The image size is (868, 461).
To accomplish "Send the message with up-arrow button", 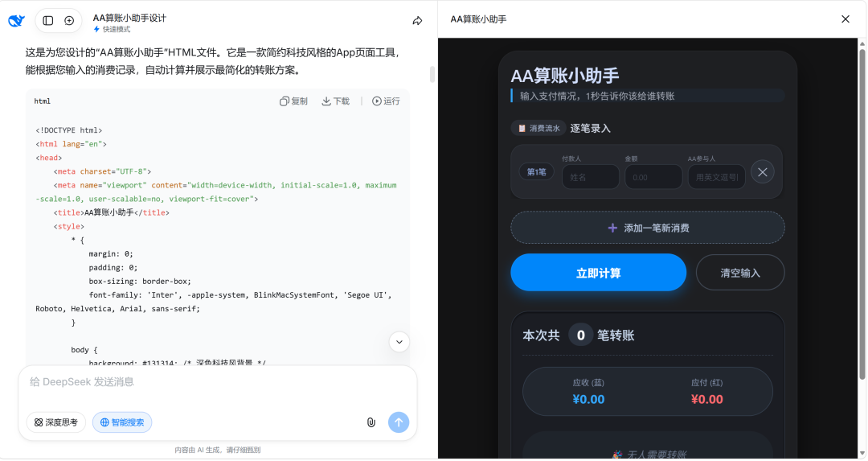I will click(399, 422).
